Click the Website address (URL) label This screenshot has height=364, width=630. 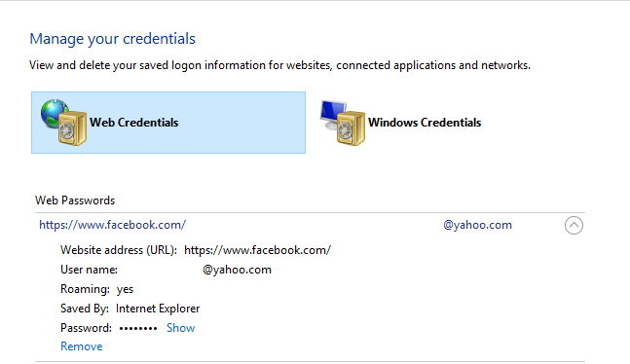[119, 250]
